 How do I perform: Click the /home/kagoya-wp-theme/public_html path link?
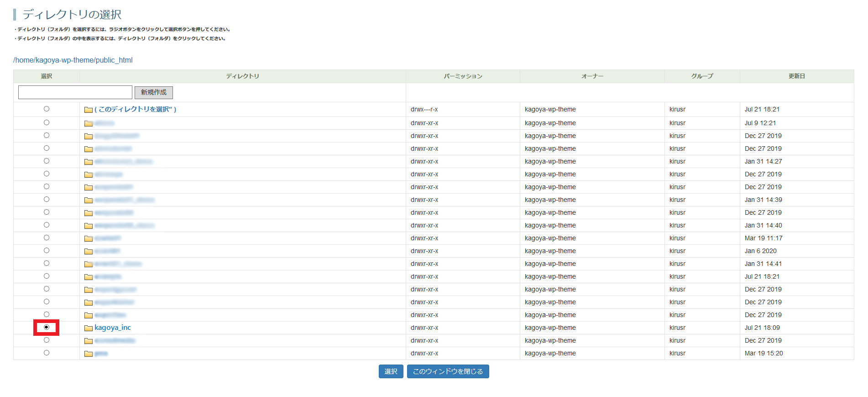[73, 60]
